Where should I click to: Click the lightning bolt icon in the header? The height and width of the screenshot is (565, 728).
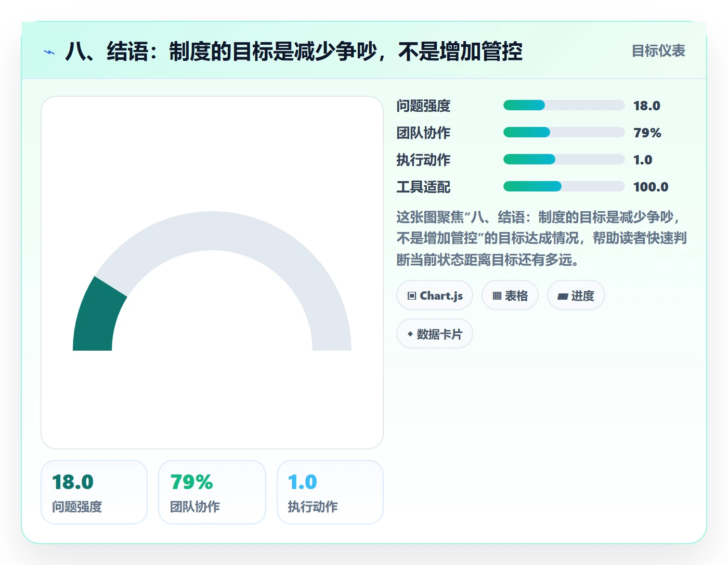click(x=49, y=52)
